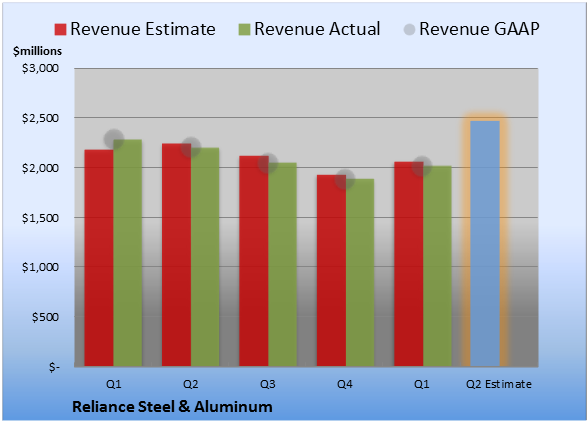
Task: Select the red estimate bar for Q4
Action: coord(331,270)
